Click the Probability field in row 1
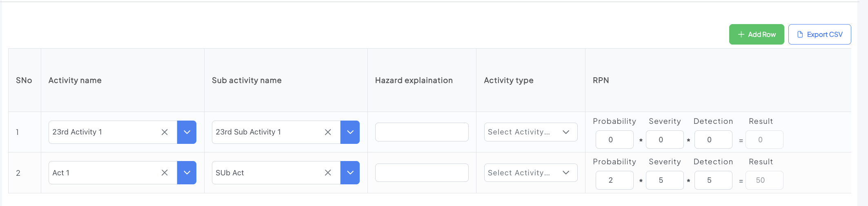 coord(614,140)
